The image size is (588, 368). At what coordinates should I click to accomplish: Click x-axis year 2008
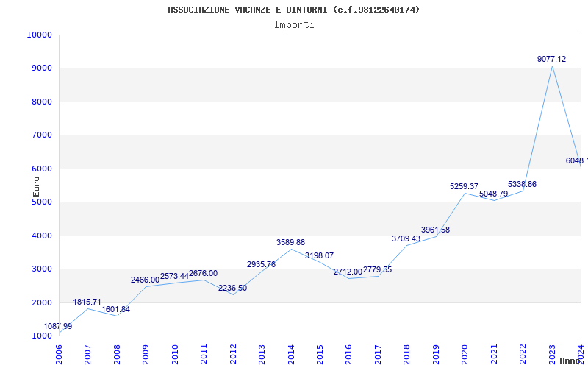pos(117,355)
